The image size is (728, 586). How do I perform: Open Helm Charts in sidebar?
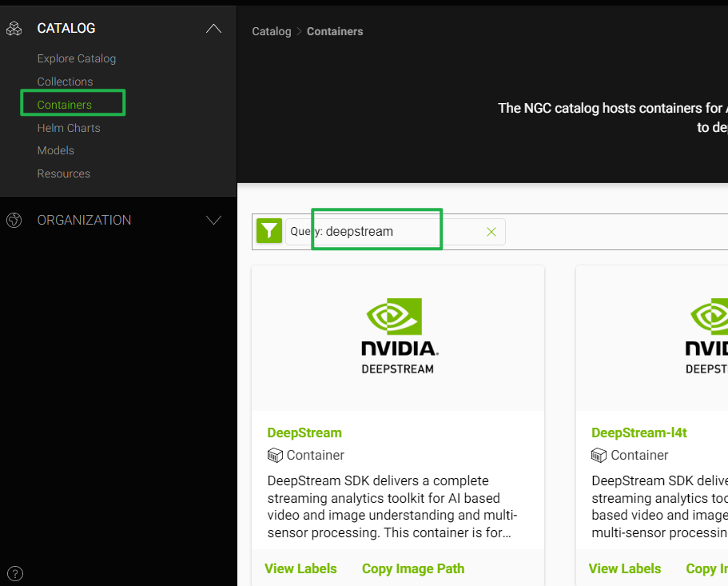69,128
